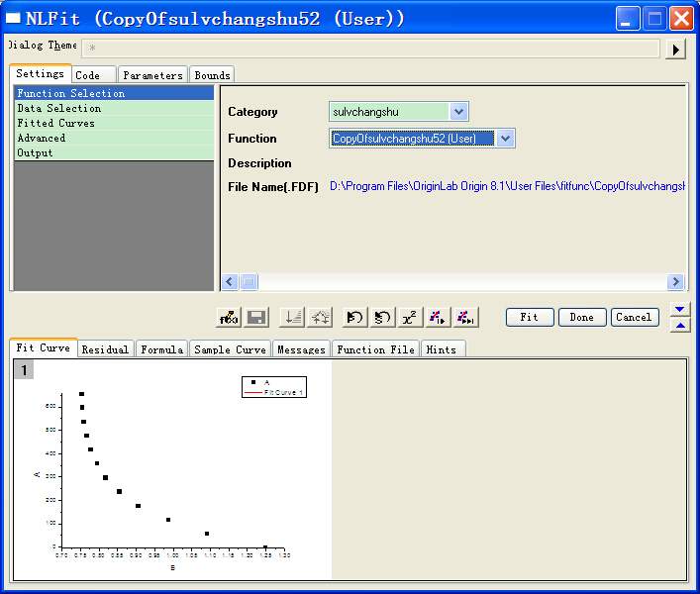Screen dimensions: 700x594
Task: Open the Bounds tab
Action: tap(212, 75)
